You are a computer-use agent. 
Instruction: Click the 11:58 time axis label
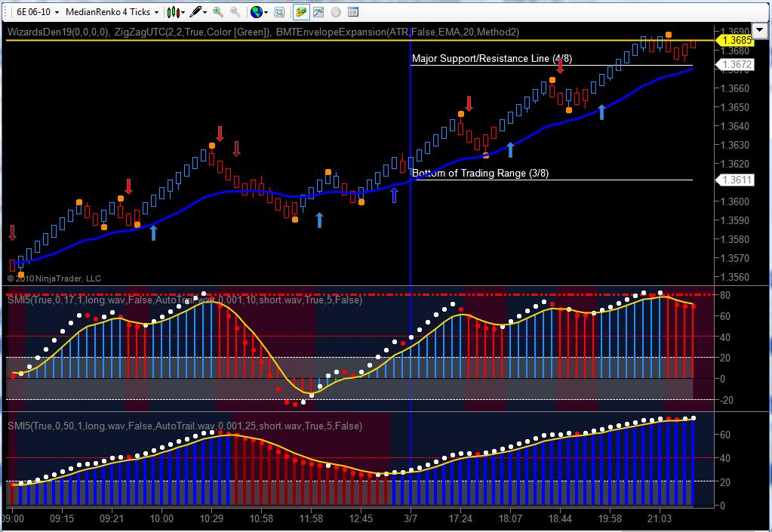click(x=311, y=518)
